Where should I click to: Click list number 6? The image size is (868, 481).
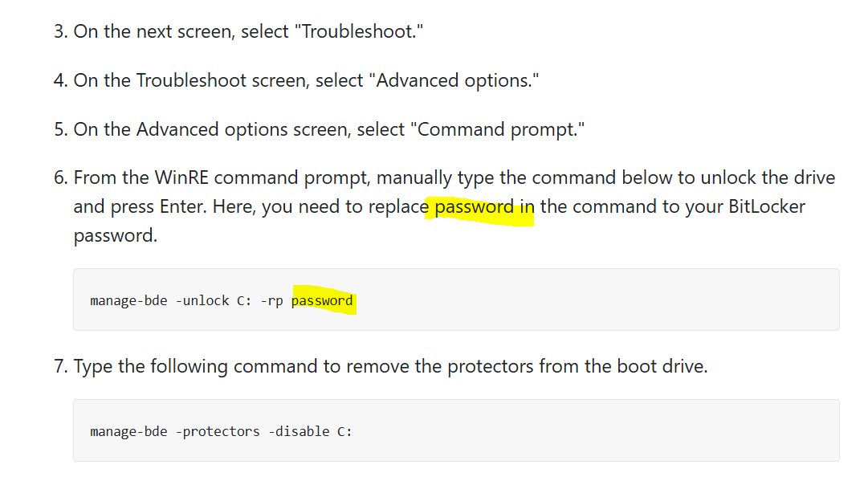coord(60,177)
